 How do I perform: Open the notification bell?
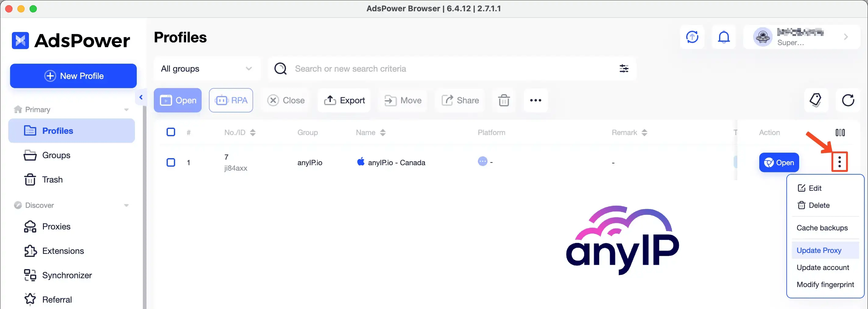(724, 37)
